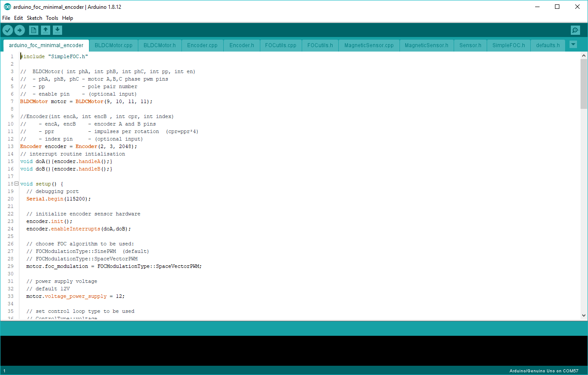This screenshot has width=588, height=375.
Task: Click the BLDCMotor motor declaration line
Action: (86, 101)
